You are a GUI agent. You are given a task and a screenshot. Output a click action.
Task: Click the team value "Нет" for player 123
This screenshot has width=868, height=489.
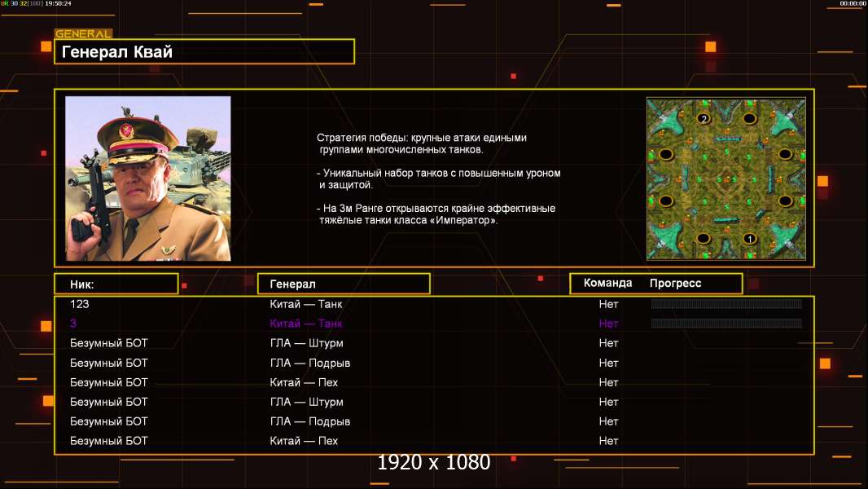coord(608,304)
